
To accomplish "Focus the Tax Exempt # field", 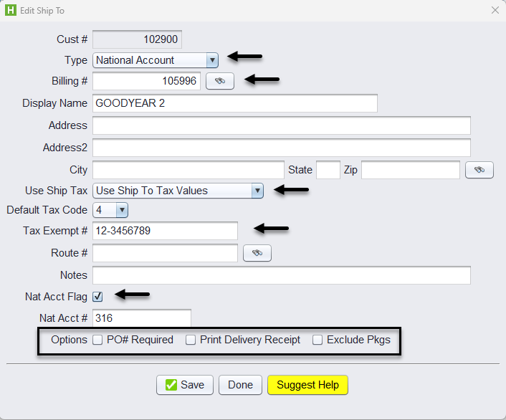I will (x=165, y=231).
